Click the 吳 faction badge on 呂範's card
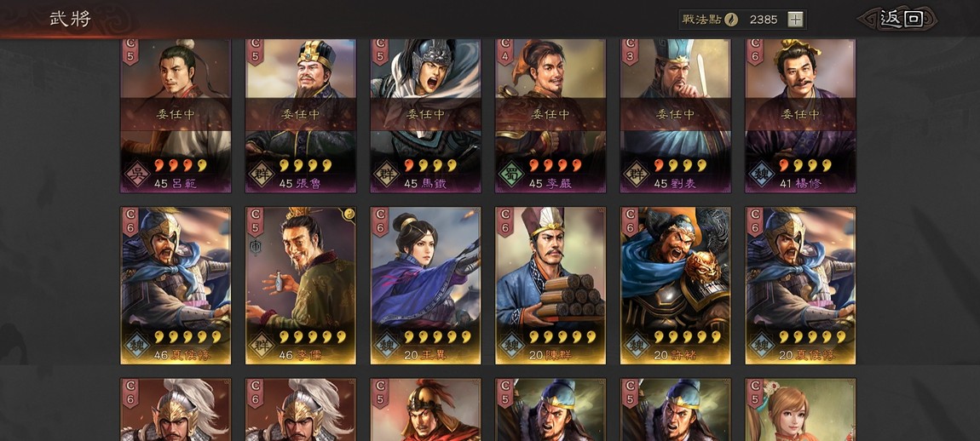 135,174
